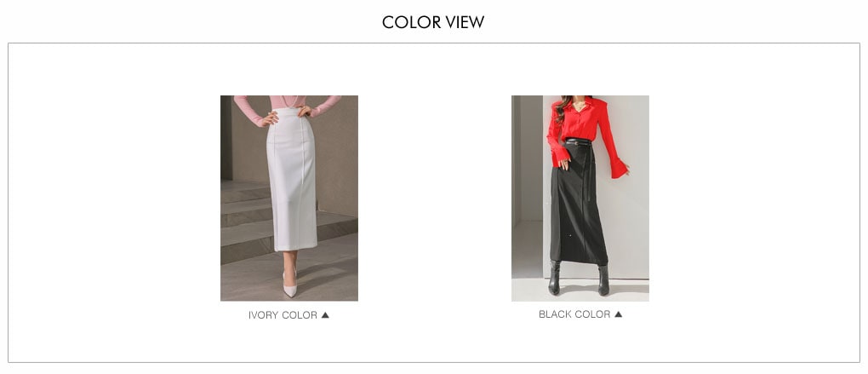
Task: Open the ivory skirt product photo
Action: click(289, 198)
